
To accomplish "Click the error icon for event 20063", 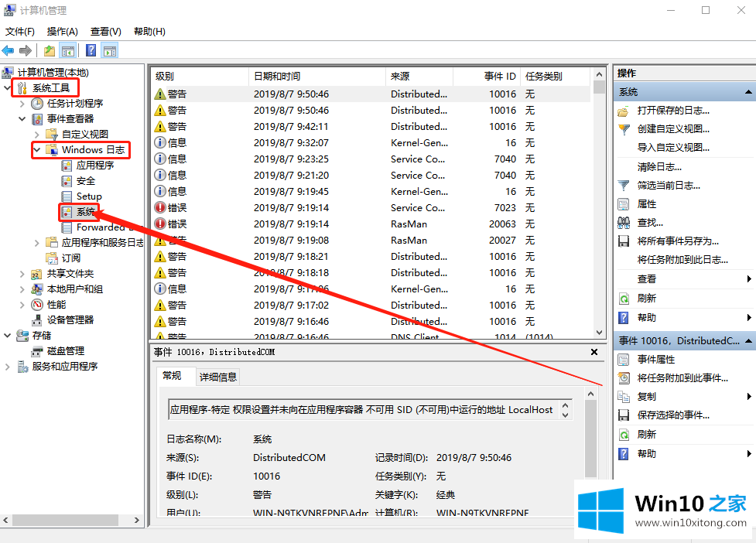I will pos(160,224).
